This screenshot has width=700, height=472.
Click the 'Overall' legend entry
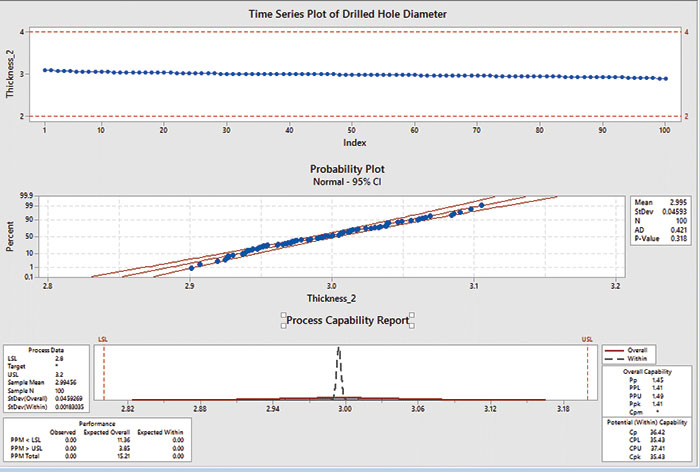(x=627, y=350)
